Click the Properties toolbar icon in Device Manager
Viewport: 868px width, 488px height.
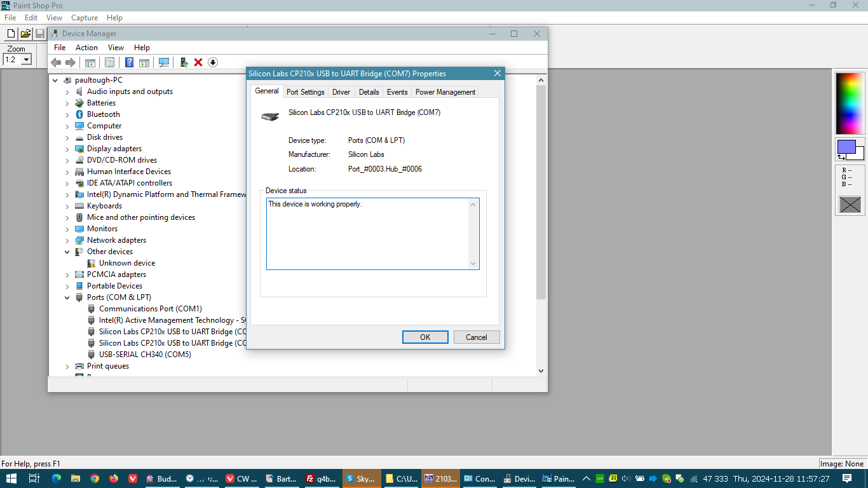(x=109, y=62)
